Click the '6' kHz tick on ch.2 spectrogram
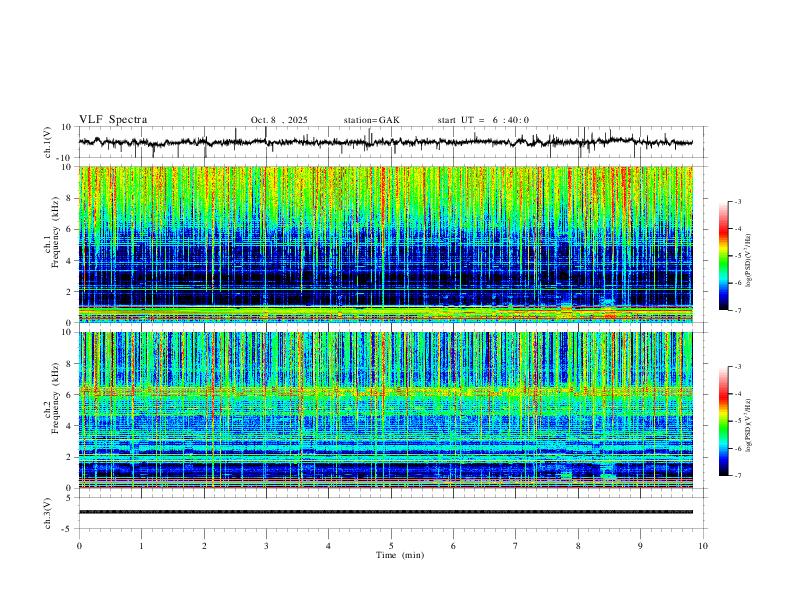The height and width of the screenshot is (612, 792). [70, 395]
